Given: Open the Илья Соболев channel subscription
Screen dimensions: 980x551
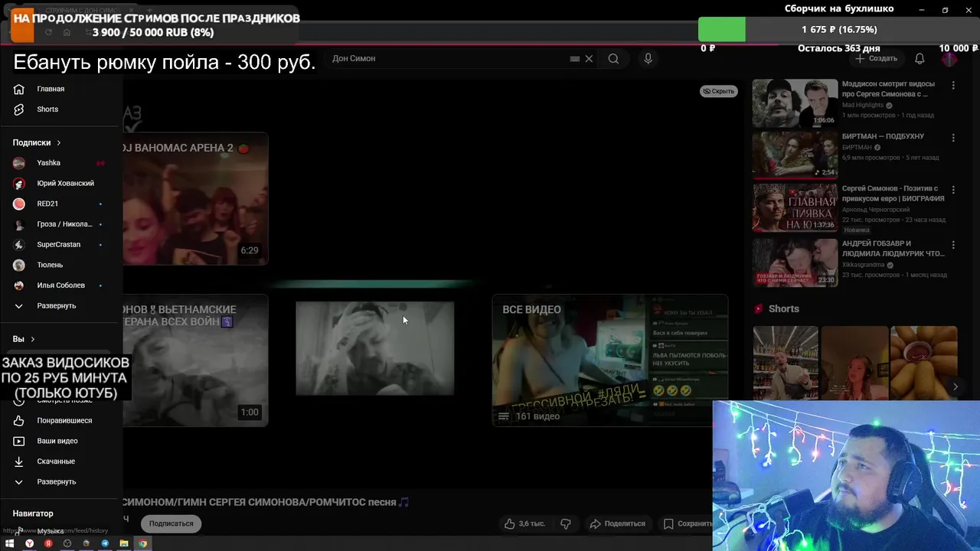Looking at the screenshot, I should click(61, 285).
